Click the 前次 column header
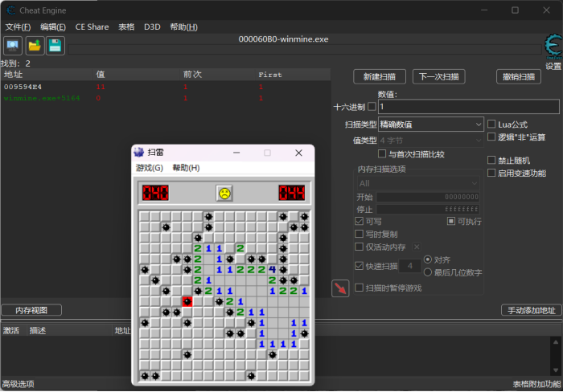 tap(218, 75)
